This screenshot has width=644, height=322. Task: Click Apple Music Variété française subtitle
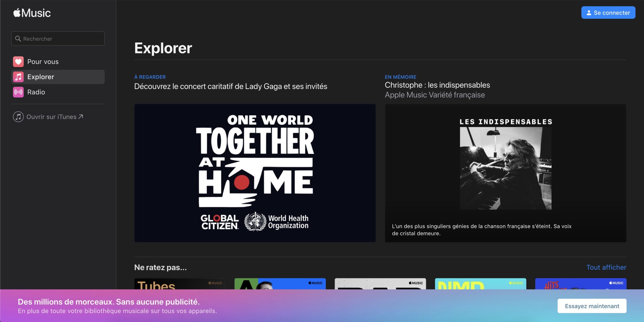(x=435, y=95)
